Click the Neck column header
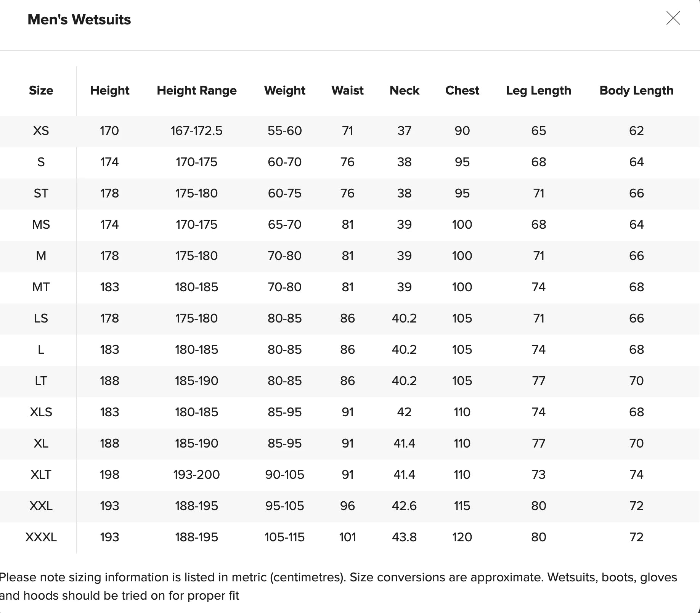The image size is (700, 613). (x=405, y=90)
